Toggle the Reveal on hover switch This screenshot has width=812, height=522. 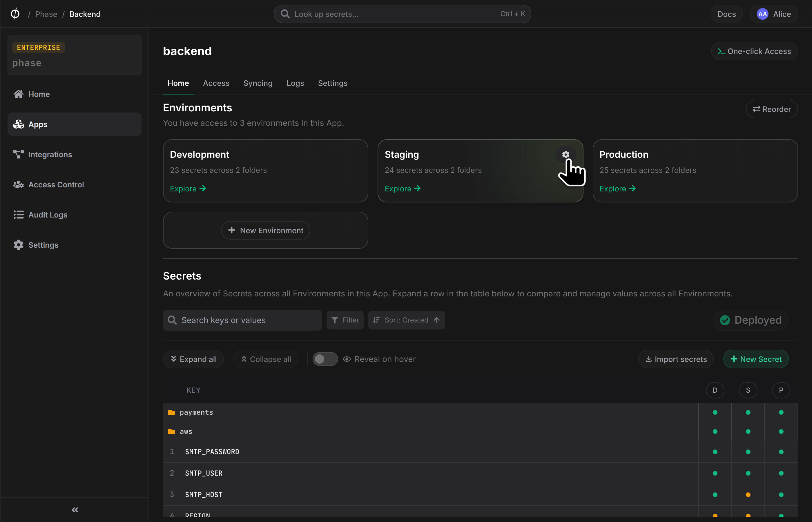[325, 359]
